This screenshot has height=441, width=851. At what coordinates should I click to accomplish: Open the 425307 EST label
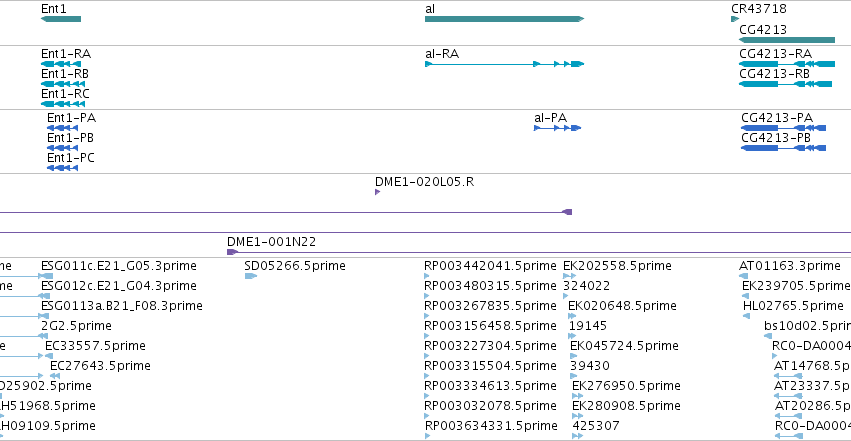(596, 426)
